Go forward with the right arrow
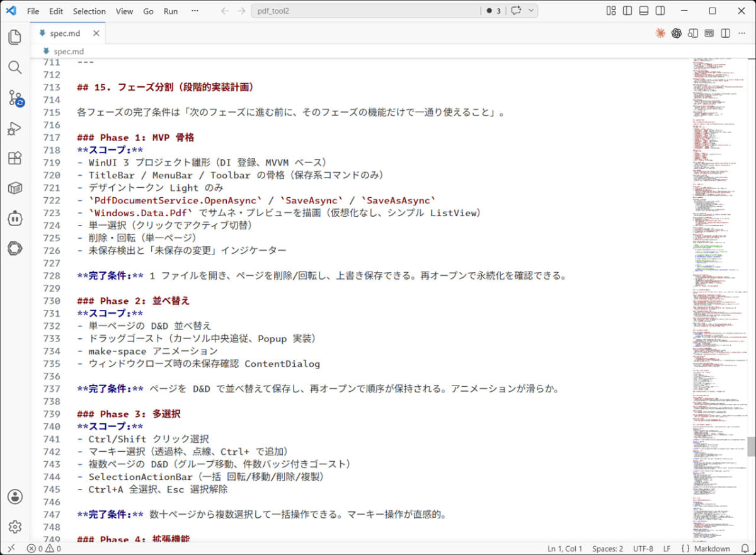 (242, 11)
